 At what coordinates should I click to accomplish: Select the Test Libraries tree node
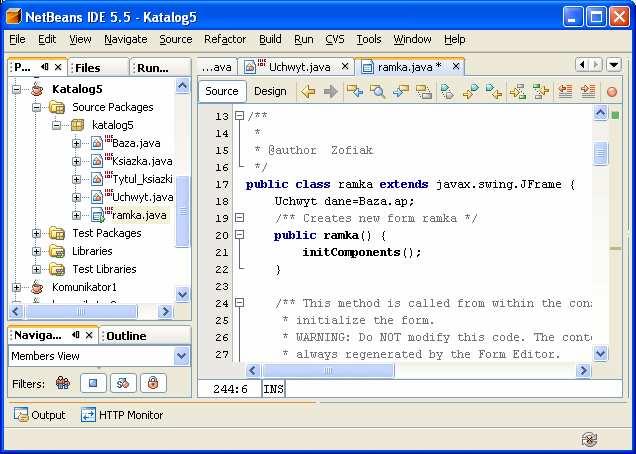pos(104,269)
